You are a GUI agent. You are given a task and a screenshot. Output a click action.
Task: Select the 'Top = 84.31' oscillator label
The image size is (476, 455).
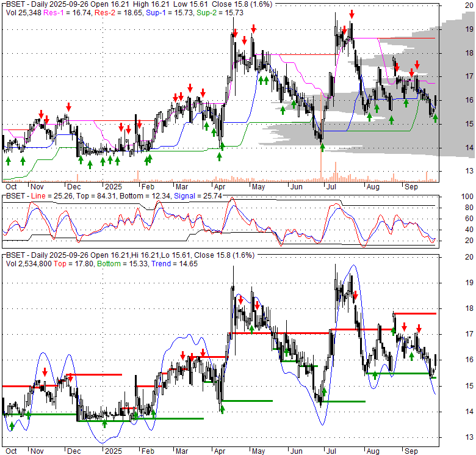pyautogui.click(x=96, y=196)
